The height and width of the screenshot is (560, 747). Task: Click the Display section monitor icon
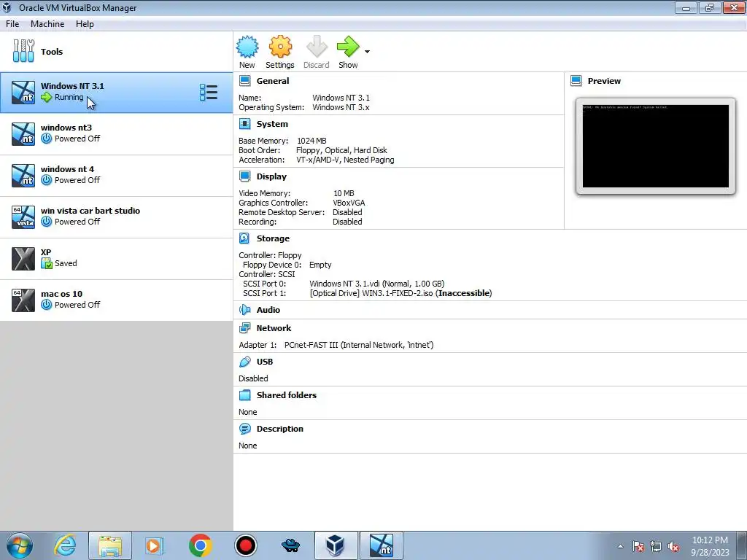[x=245, y=176]
